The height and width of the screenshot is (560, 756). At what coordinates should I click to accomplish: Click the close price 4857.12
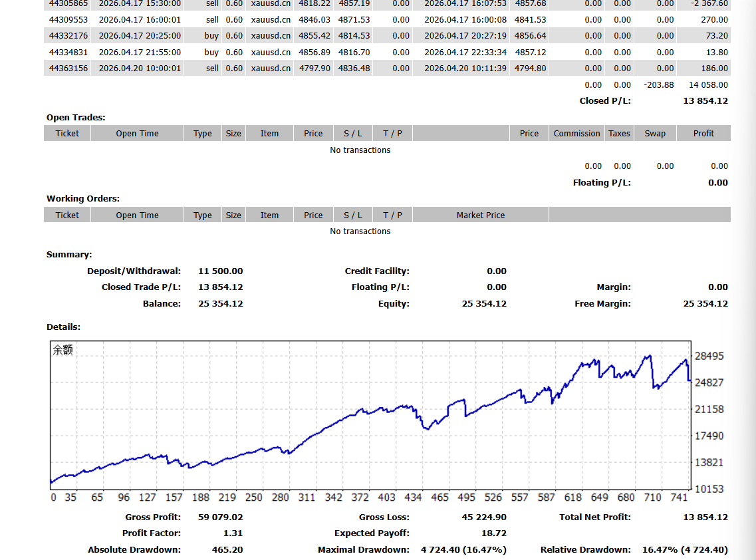point(531,52)
